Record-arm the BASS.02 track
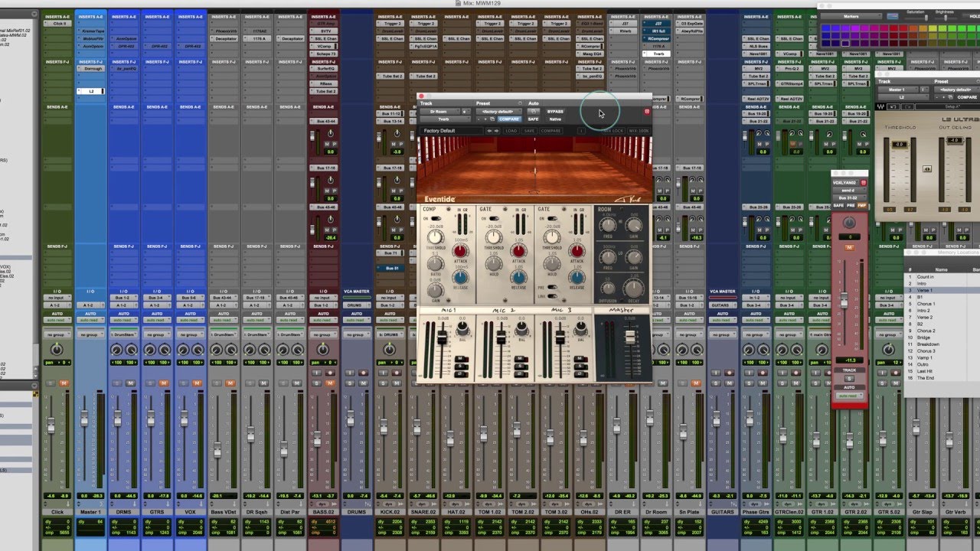Image resolution: width=980 pixels, height=551 pixels. tap(330, 373)
